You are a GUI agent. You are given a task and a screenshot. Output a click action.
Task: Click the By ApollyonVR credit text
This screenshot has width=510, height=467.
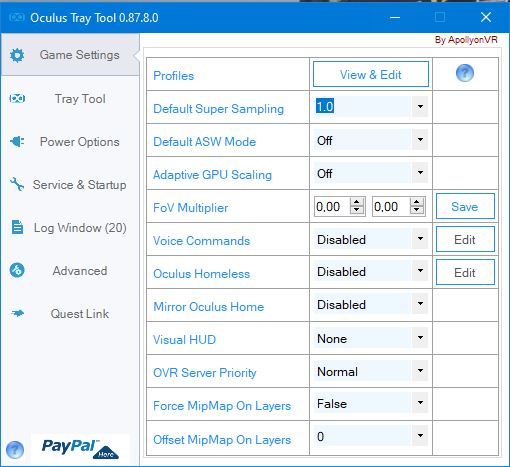tap(466, 40)
